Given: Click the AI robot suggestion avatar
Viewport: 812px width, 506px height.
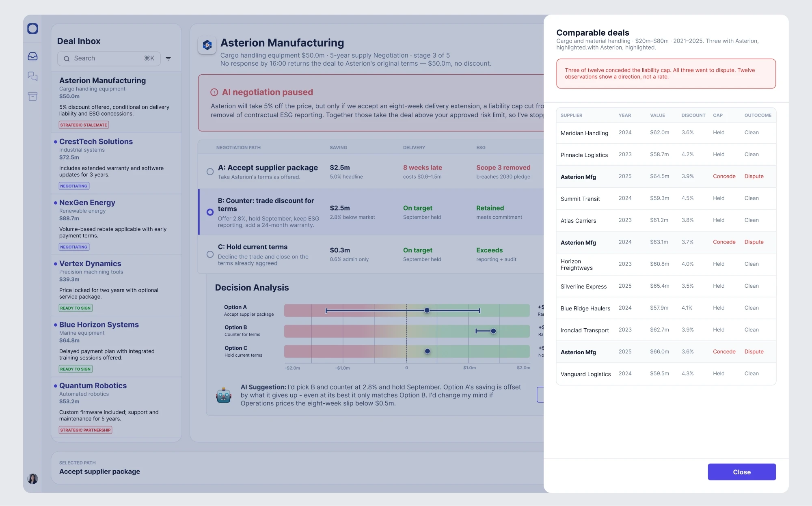Looking at the screenshot, I should [x=224, y=395].
